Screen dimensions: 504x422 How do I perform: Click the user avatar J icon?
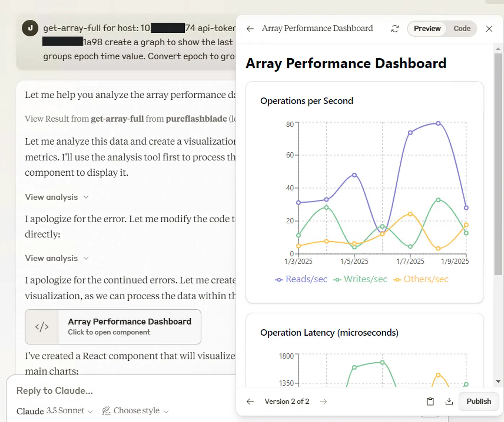coord(30,28)
